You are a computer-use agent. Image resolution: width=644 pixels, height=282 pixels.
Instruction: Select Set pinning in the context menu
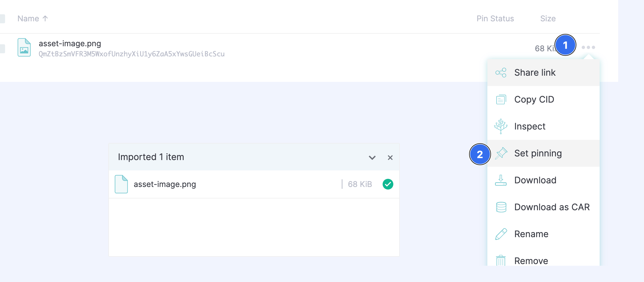pos(538,153)
